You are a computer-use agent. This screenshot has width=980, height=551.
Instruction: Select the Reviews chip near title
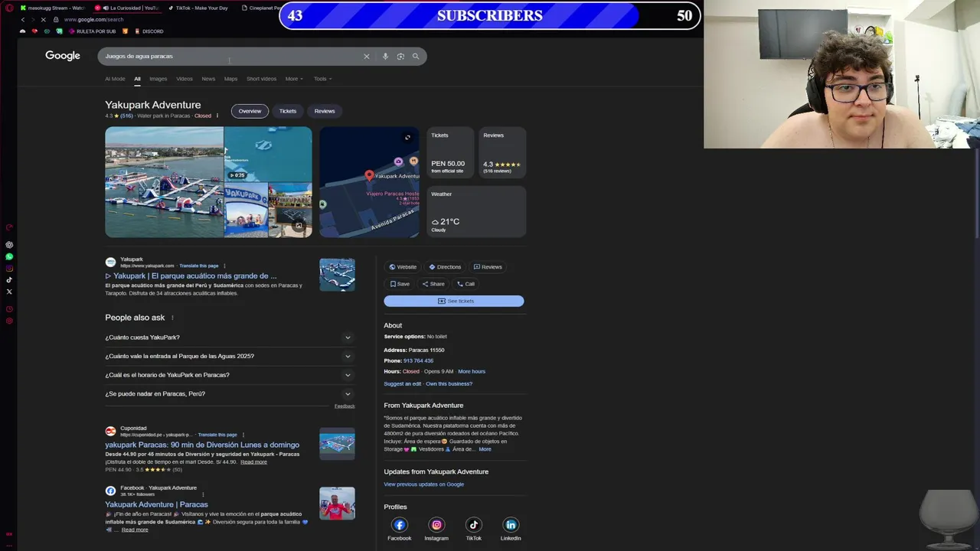pyautogui.click(x=325, y=111)
